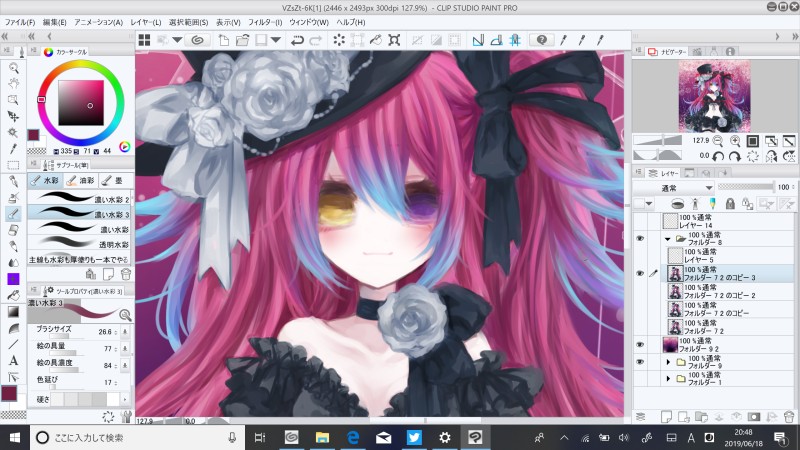Image resolution: width=800 pixels, height=450 pixels.
Task: Open CLIP STUDIO from the command bar
Action: coord(197,40)
